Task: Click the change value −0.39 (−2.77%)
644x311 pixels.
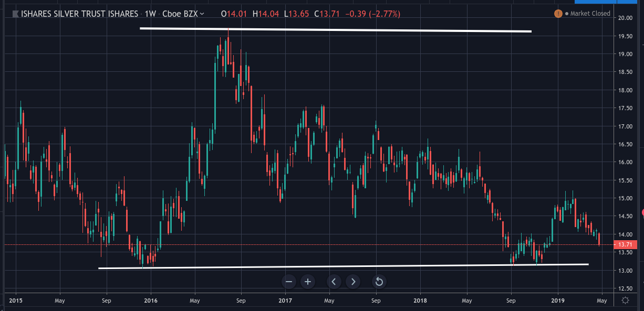Action: click(373, 14)
